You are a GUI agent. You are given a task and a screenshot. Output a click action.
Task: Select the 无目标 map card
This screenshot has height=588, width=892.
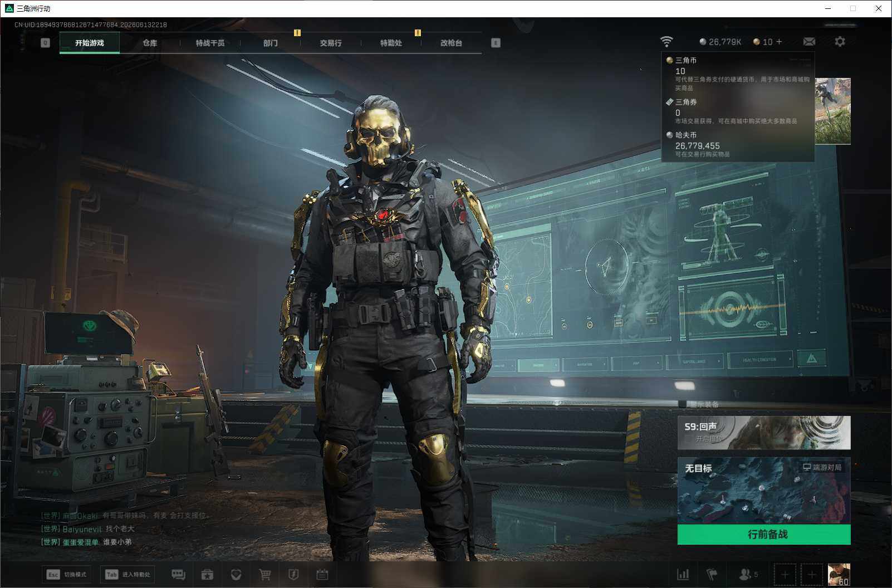(764, 491)
